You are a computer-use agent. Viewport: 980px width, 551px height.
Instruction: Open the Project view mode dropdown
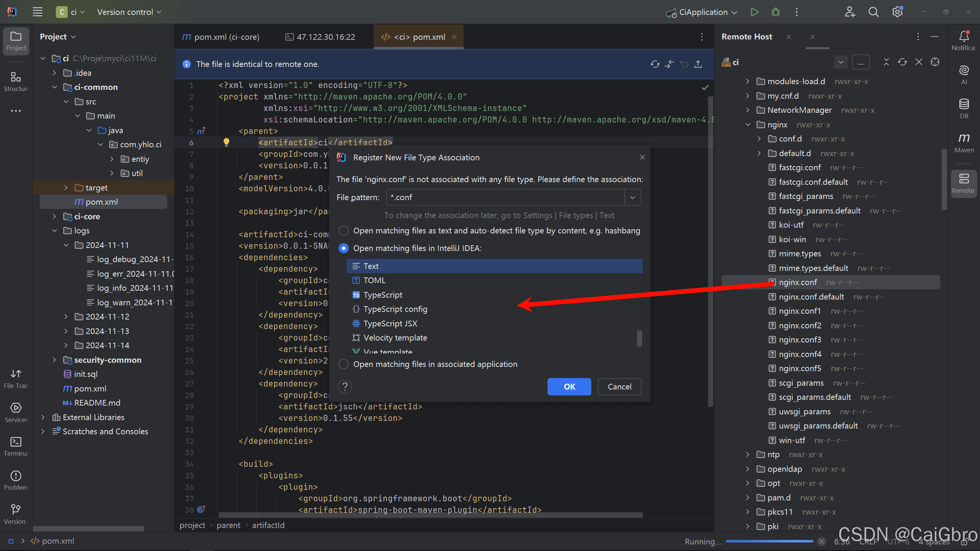[58, 37]
